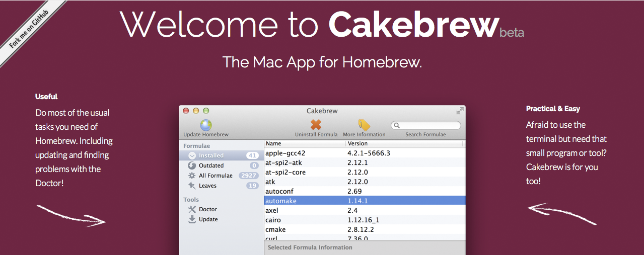Click version 2.8.12.2 cell
Screen dimensions: 644x255
[x=361, y=229]
